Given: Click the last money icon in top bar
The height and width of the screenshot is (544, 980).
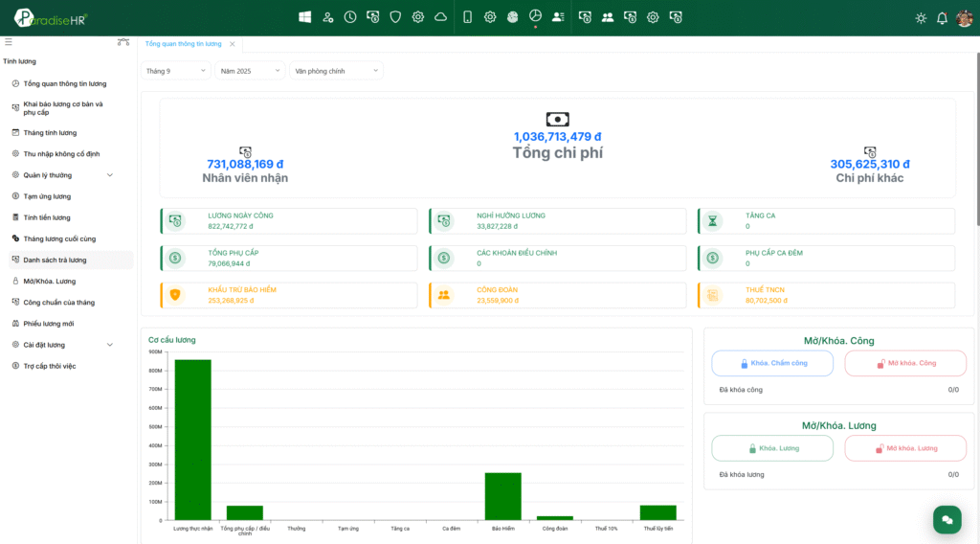Looking at the screenshot, I should coord(676,17).
